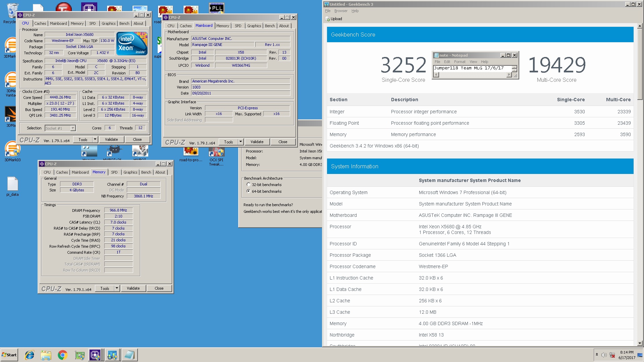This screenshot has width=644, height=362.
Task: Open the CPU-Z desktop shortcut icon
Action: pos(89,7)
